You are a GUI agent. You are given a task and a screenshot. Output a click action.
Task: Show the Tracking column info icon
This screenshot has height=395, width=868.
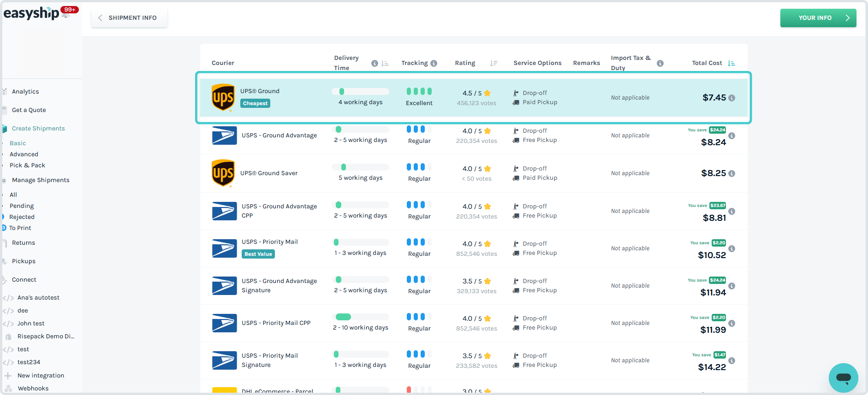[x=434, y=64]
